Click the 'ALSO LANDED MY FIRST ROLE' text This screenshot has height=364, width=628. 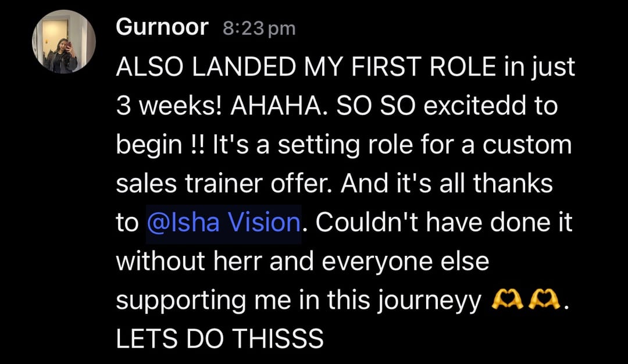point(306,67)
